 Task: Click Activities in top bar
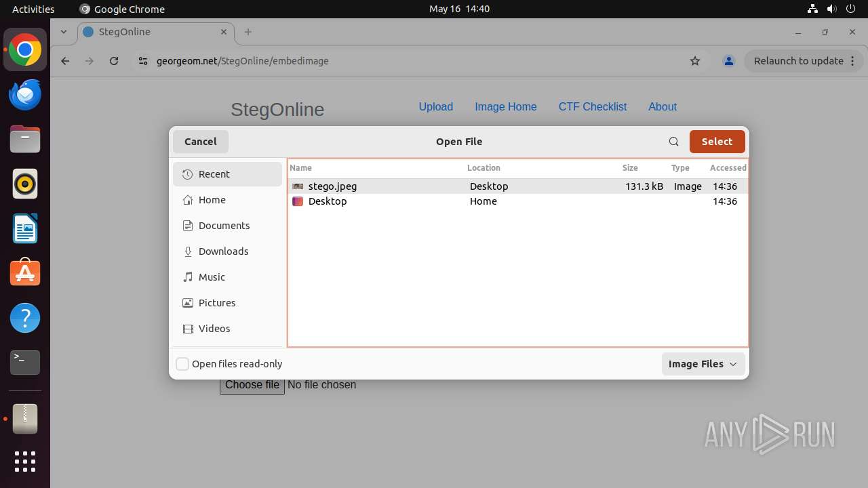click(33, 9)
